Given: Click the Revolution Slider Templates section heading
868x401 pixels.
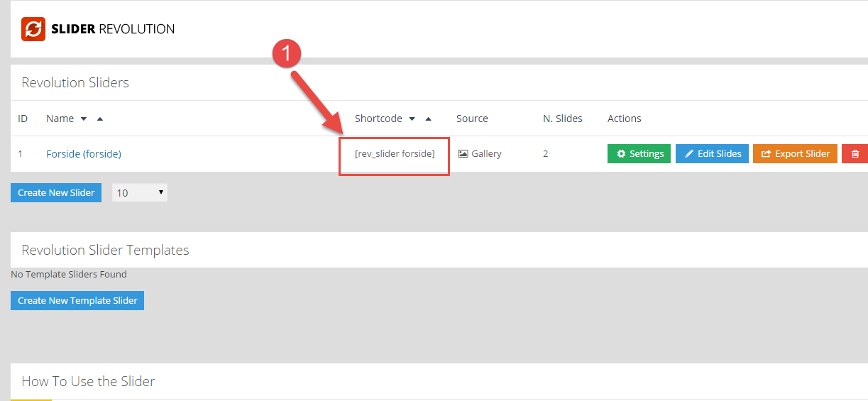Looking at the screenshot, I should 105,250.
